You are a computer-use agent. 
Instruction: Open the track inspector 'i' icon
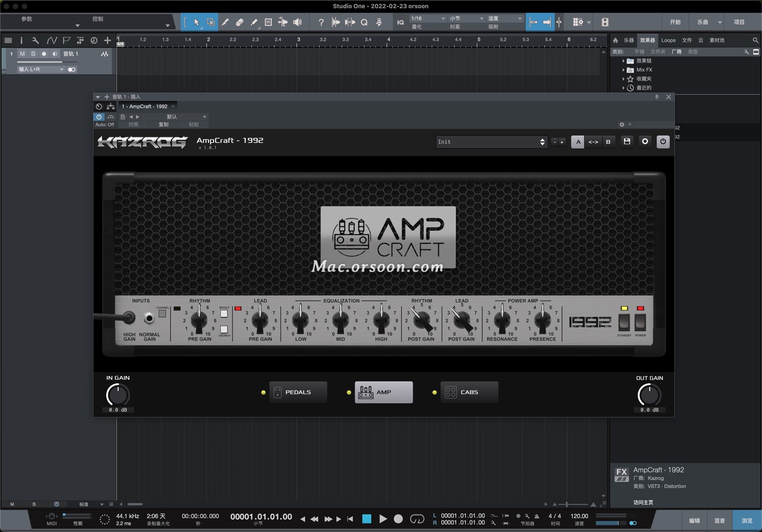tap(21, 41)
